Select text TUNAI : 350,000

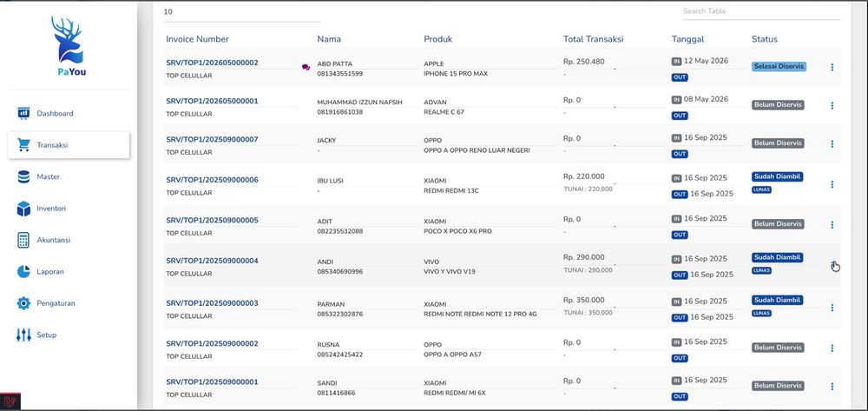coord(588,313)
